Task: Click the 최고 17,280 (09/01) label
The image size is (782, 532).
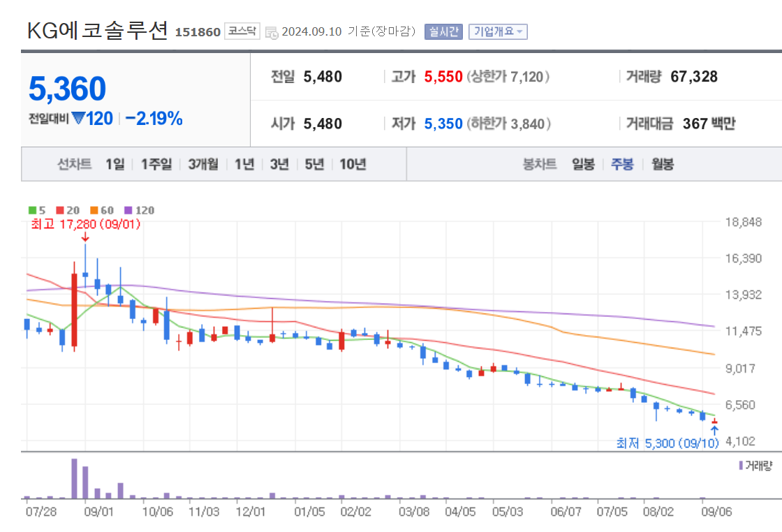Action: click(x=86, y=224)
